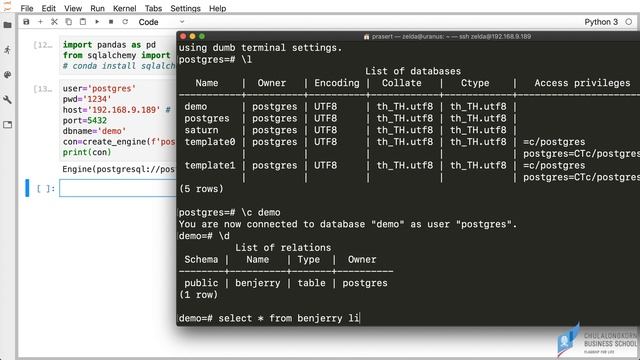The height and width of the screenshot is (360, 640).
Task: Click the code line port=5432
Action: click(84, 120)
